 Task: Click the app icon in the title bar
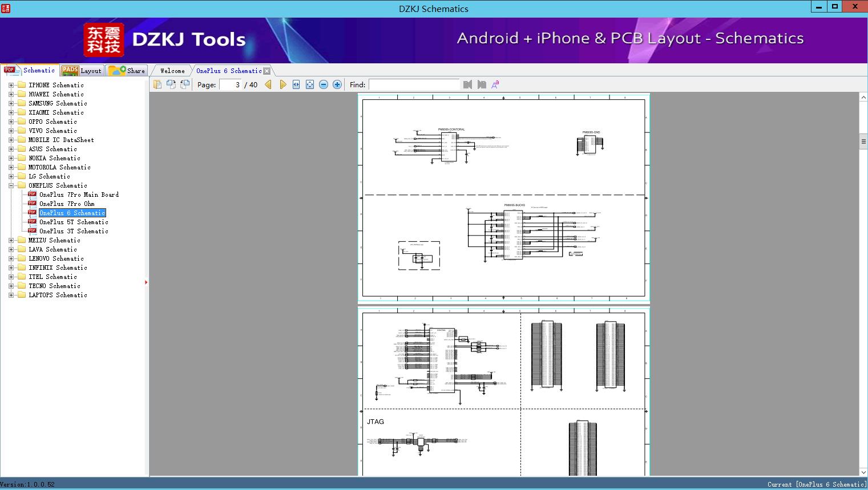coord(6,8)
